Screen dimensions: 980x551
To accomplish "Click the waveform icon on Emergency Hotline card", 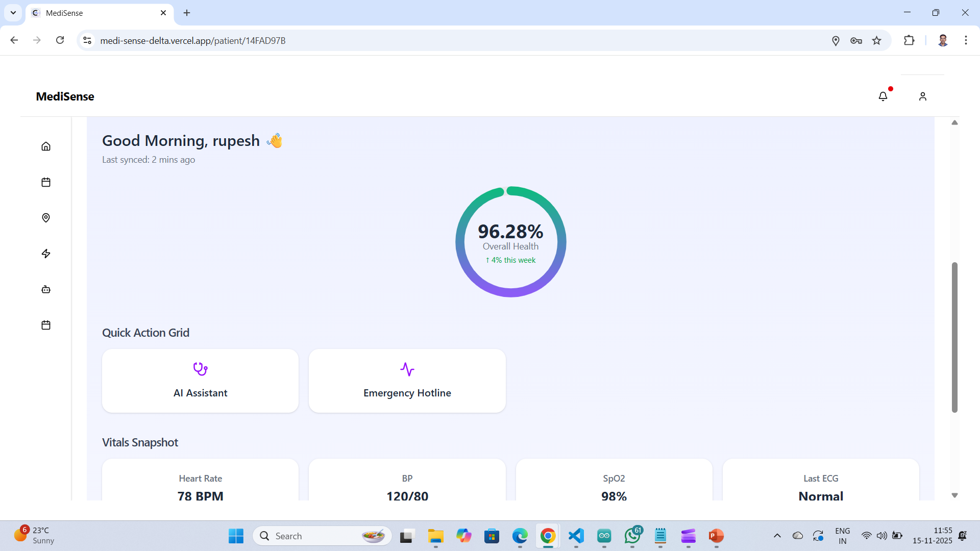I will click(x=407, y=369).
